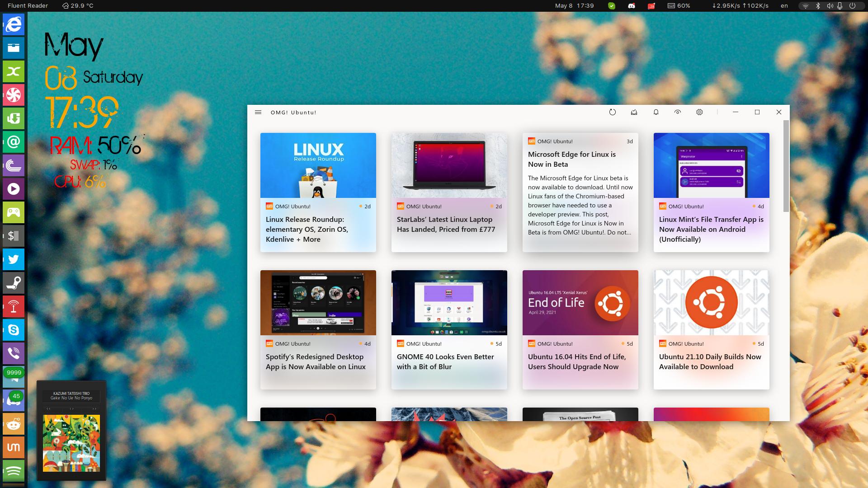Click the green checkmark tray icon
This screenshot has width=868, height=488.
pyautogui.click(x=612, y=6)
